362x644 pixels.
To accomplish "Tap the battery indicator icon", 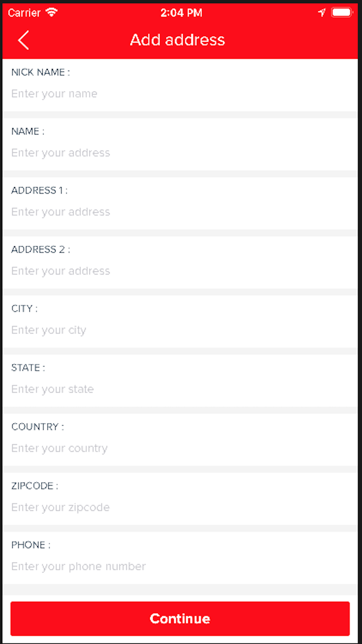I will (x=342, y=13).
